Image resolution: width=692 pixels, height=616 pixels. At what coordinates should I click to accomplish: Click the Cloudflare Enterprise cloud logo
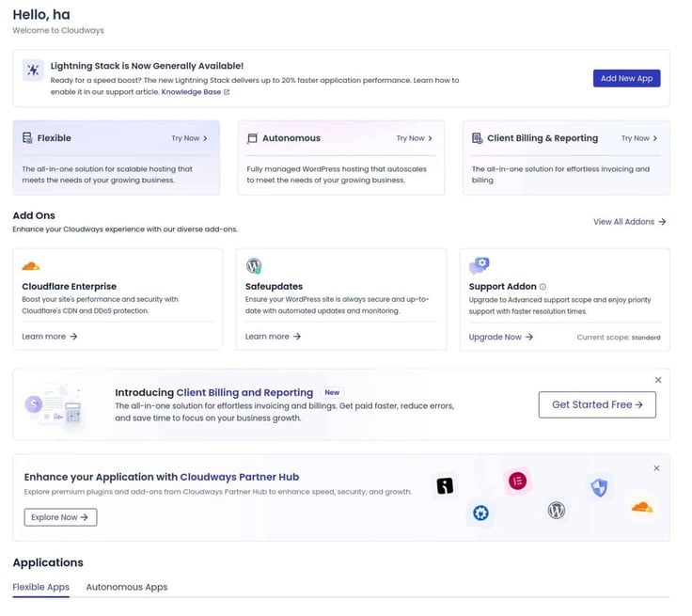pos(31,266)
